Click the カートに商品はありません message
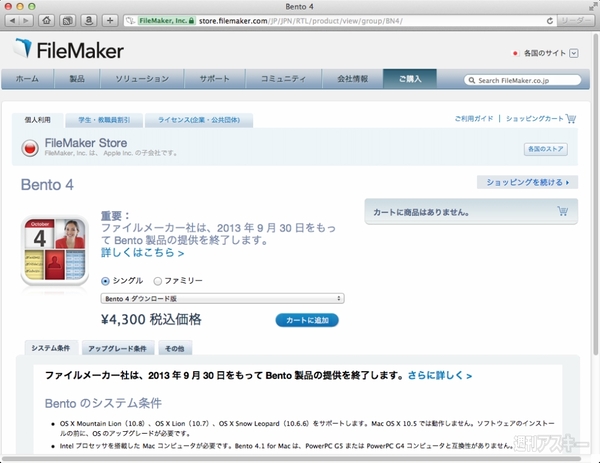Image resolution: width=600 pixels, height=463 pixels. 421,212
